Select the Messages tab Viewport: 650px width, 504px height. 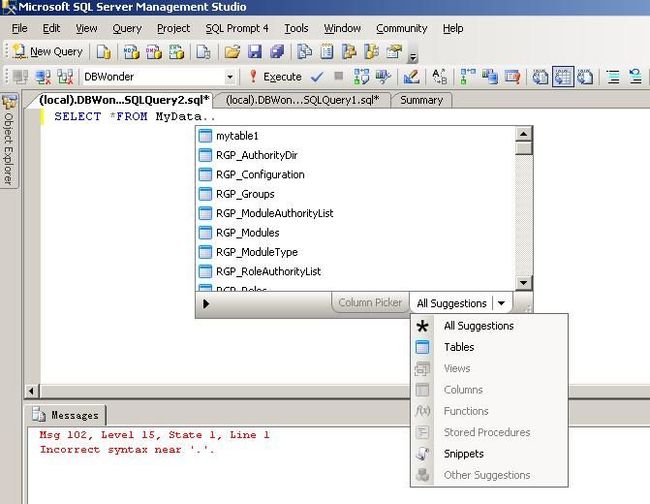67,415
